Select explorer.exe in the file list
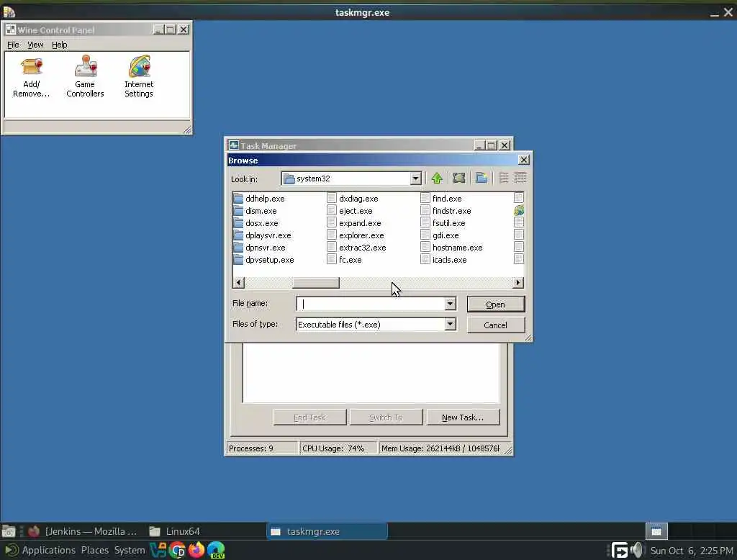The width and height of the screenshot is (737, 560). click(x=361, y=235)
